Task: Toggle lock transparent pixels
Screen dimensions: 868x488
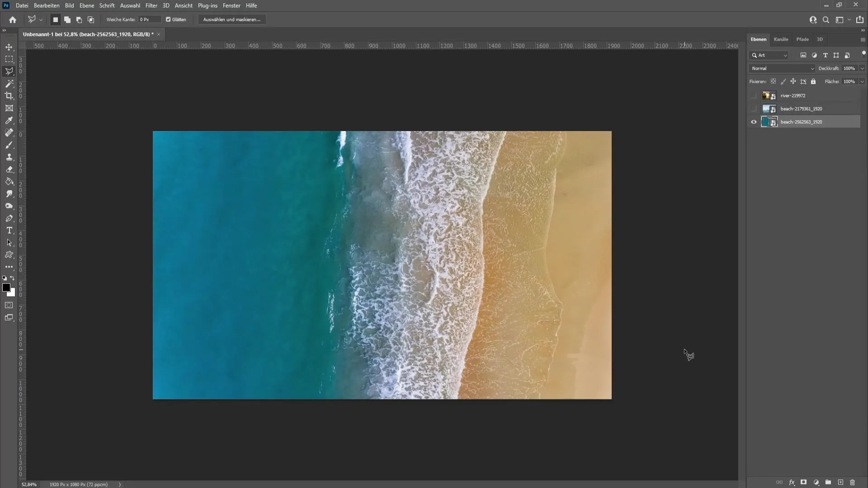Action: click(773, 81)
